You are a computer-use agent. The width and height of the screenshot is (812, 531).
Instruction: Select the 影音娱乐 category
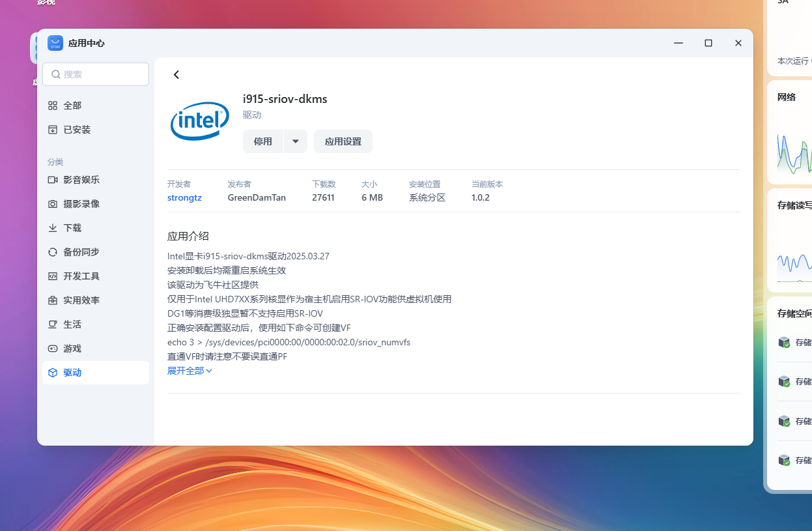tap(96, 180)
